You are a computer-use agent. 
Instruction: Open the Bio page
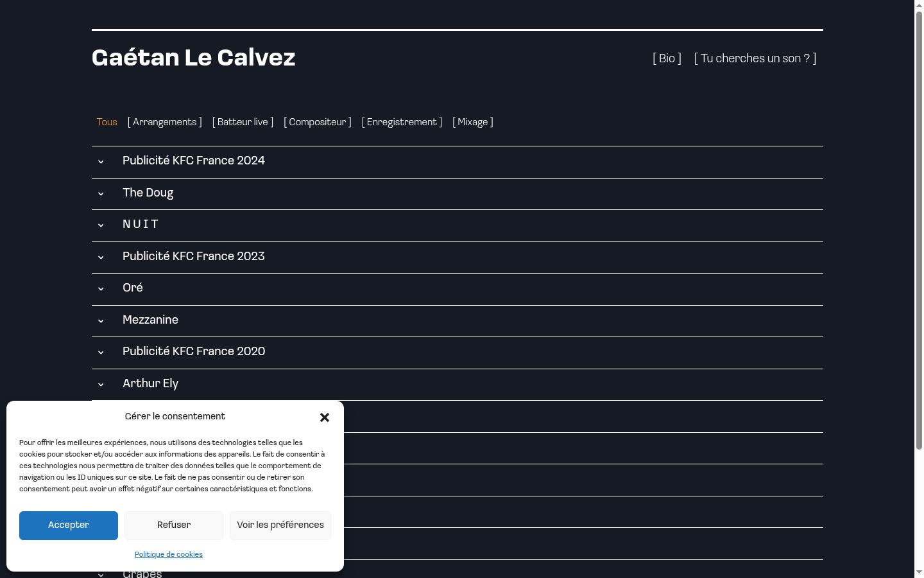click(x=667, y=58)
